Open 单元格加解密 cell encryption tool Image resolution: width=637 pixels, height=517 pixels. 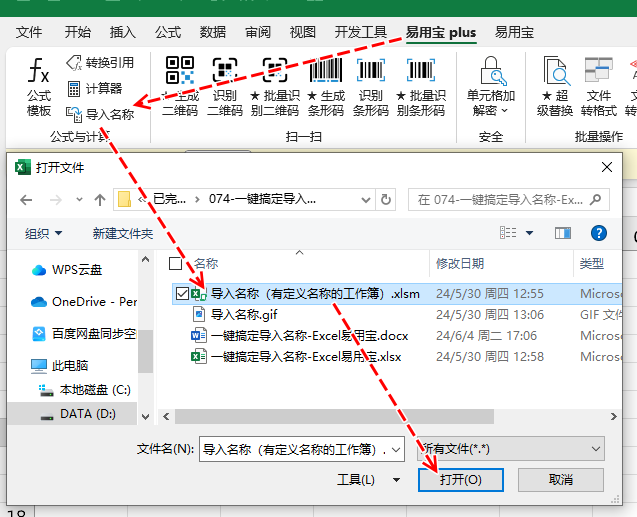491,87
